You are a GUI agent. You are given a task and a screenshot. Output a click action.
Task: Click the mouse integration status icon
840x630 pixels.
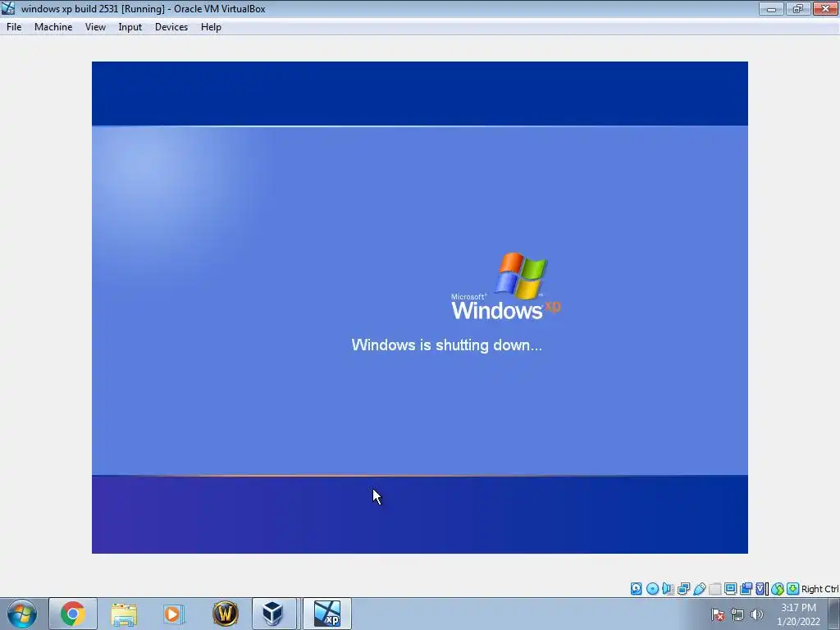778,589
